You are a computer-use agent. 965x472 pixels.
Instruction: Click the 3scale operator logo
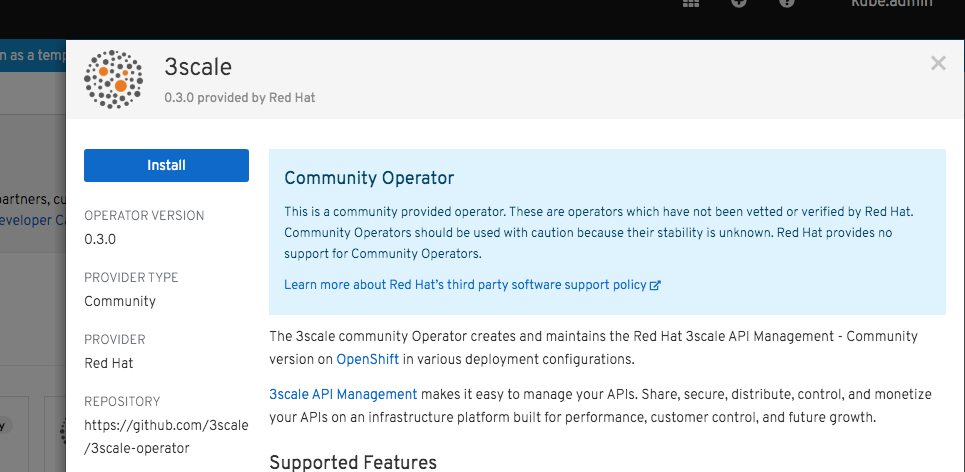click(x=113, y=79)
